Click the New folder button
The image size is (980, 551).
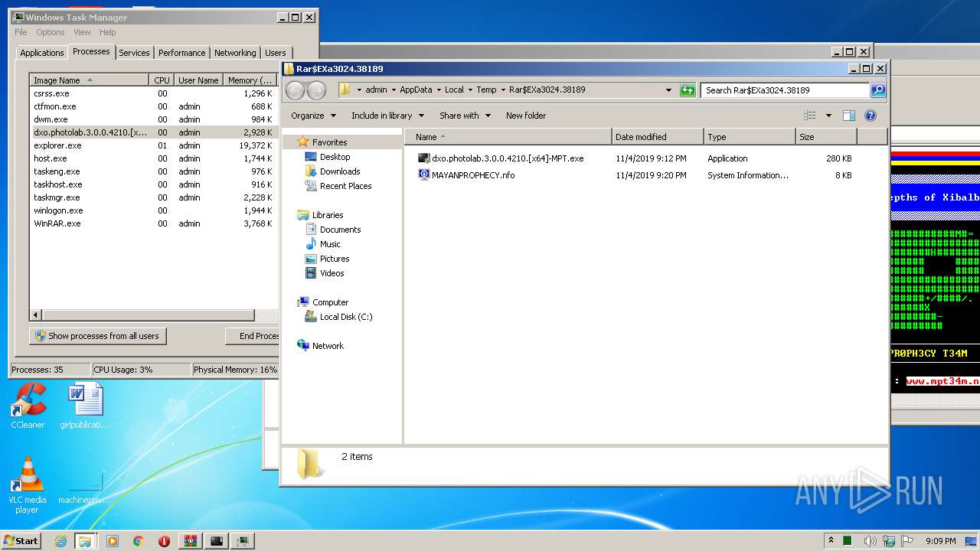click(526, 116)
